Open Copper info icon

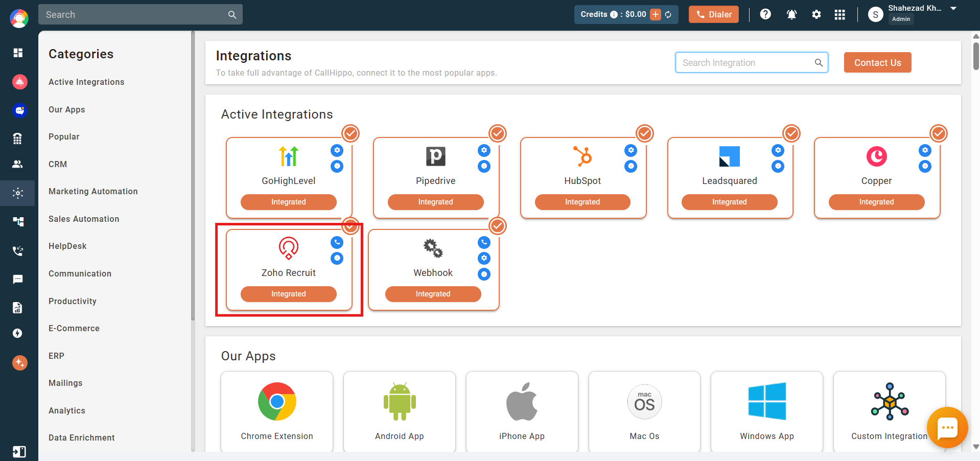tap(925, 166)
